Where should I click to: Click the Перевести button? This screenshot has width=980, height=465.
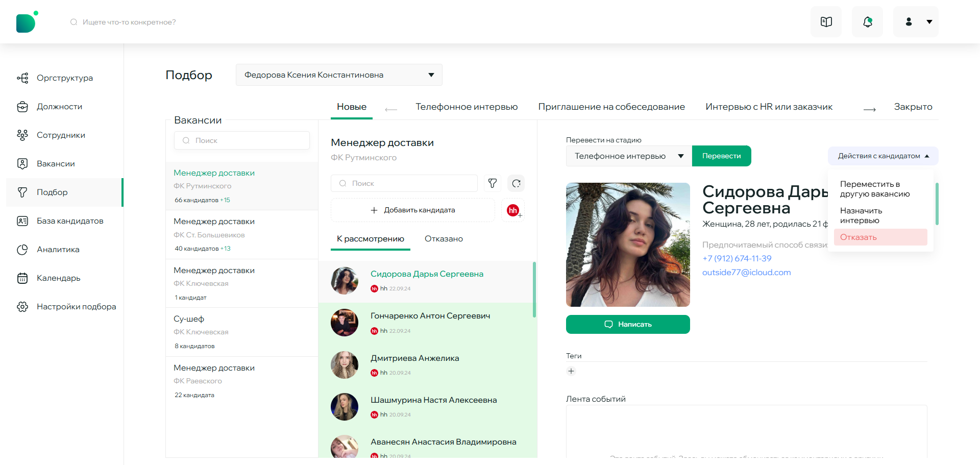(x=721, y=156)
